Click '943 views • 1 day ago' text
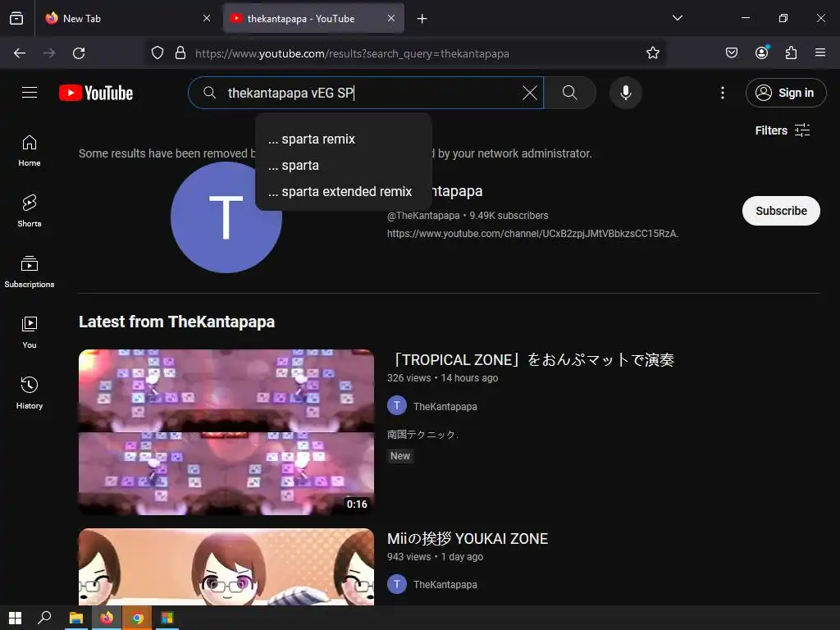840x630 pixels. [x=435, y=557]
